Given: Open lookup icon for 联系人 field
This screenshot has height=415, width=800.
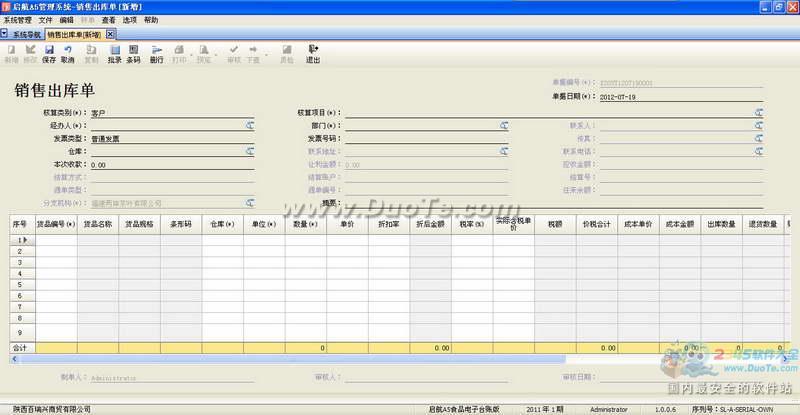Looking at the screenshot, I should (759, 125).
